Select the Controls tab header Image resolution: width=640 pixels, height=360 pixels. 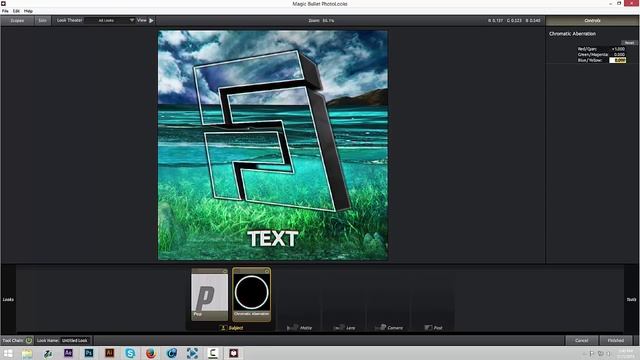592,20
